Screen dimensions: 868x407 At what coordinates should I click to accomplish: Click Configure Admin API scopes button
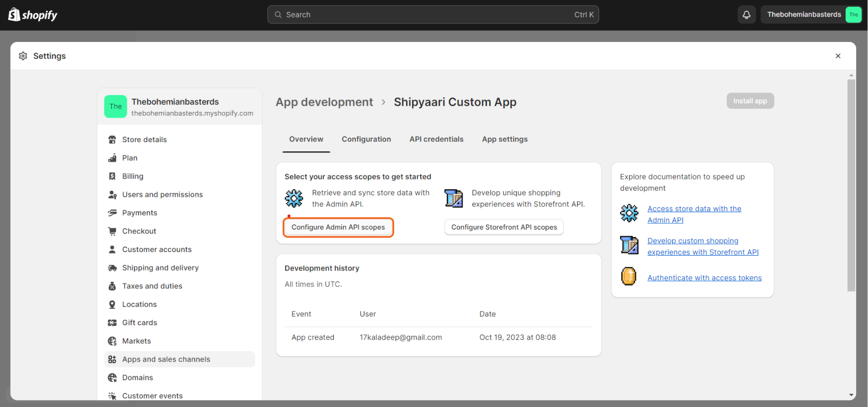tap(338, 227)
